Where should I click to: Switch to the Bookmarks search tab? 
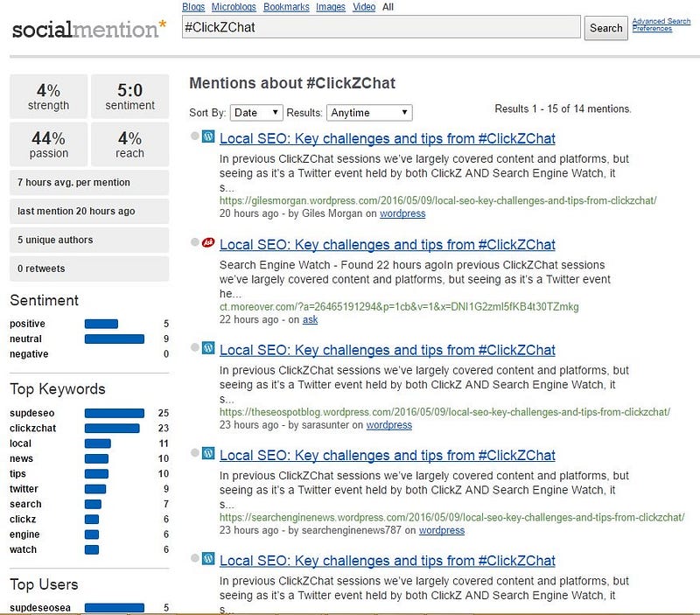coord(286,7)
